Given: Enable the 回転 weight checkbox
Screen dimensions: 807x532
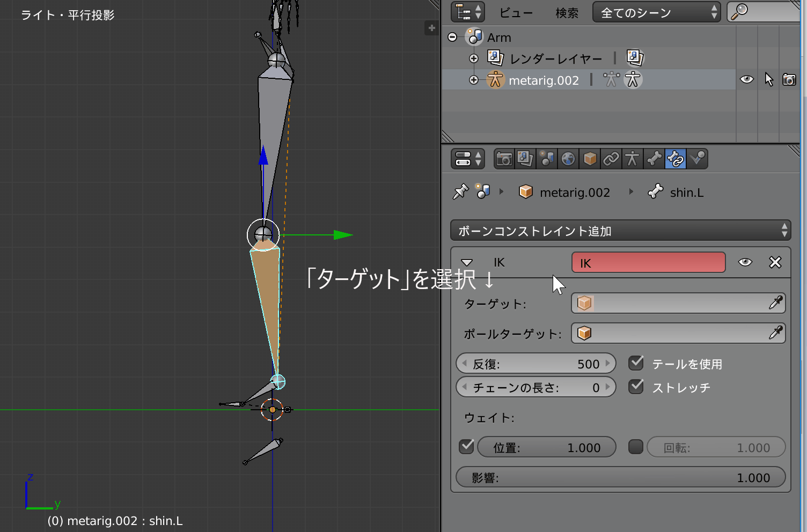Looking at the screenshot, I should click(x=636, y=447).
